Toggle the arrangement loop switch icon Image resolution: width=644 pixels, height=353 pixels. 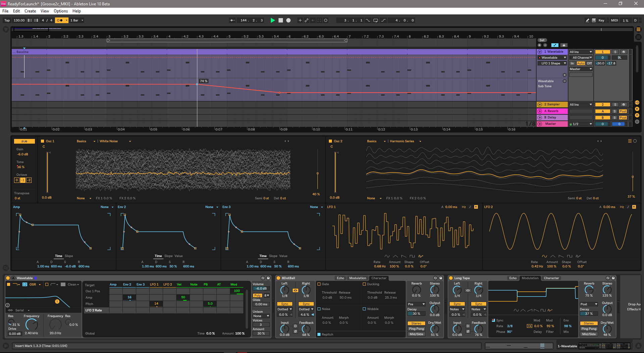pos(376,20)
